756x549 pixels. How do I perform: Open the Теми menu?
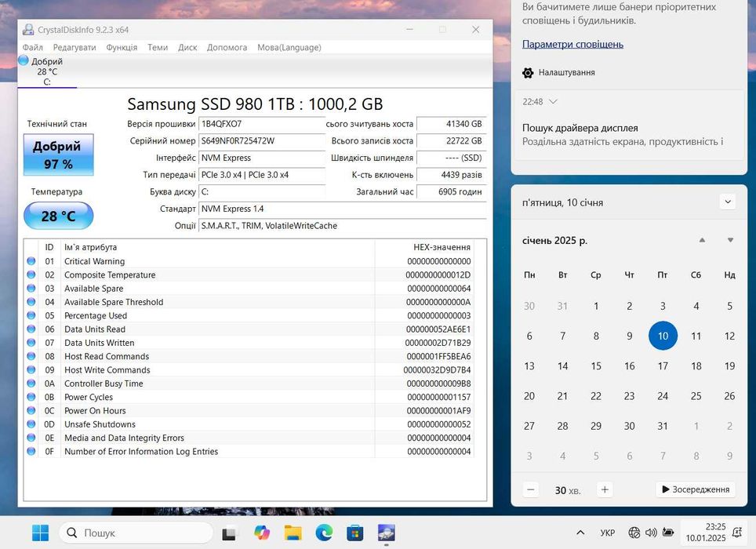158,47
